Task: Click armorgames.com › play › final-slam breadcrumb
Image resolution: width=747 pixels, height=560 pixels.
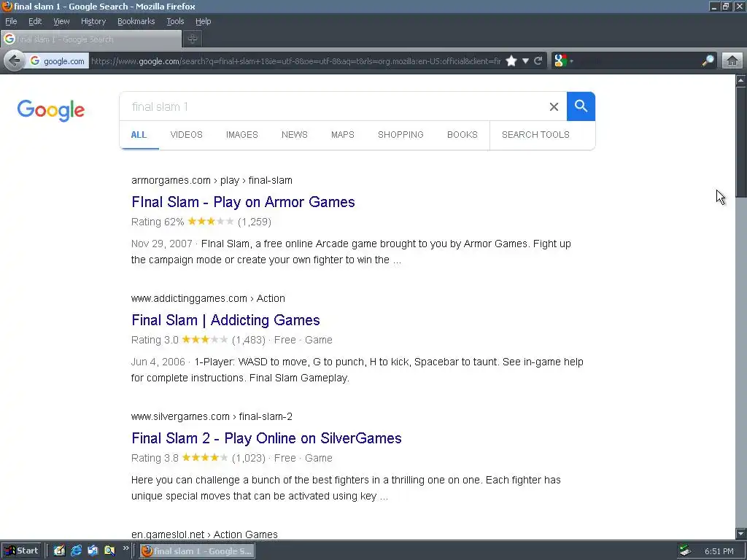Action: point(212,181)
